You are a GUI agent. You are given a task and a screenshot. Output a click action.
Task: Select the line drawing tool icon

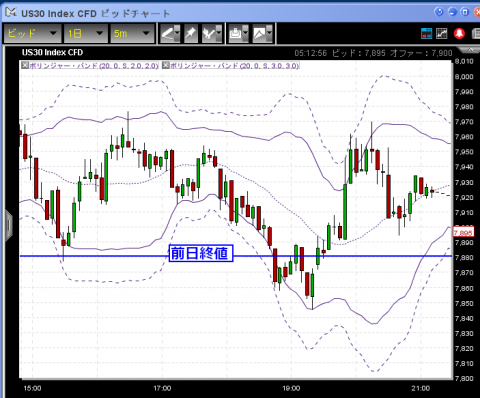click(x=167, y=33)
